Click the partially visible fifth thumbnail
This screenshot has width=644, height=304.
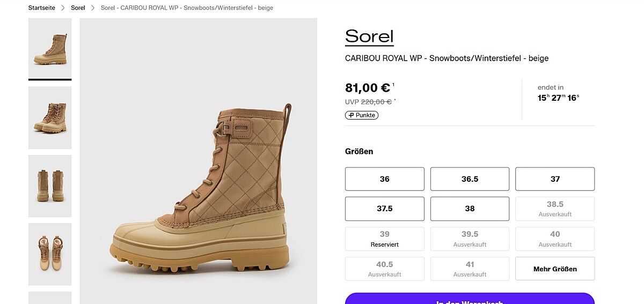[50, 298]
